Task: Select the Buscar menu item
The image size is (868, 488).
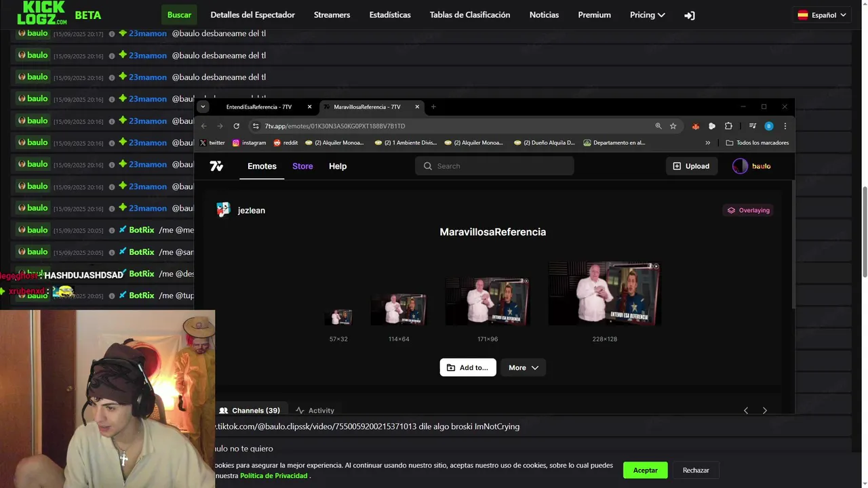Action: click(x=180, y=15)
